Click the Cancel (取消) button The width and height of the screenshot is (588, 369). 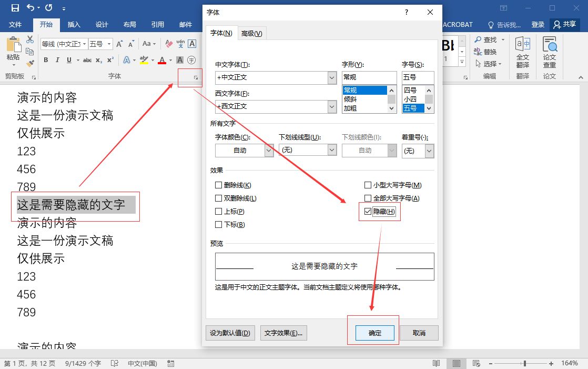click(419, 333)
